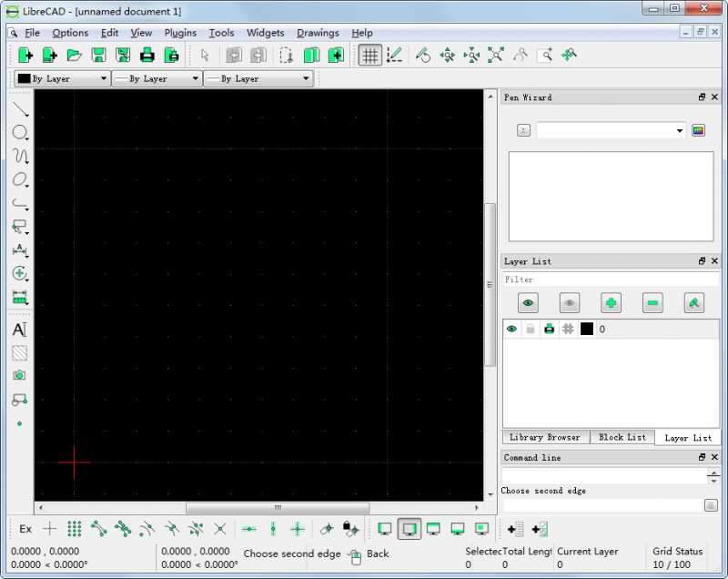The image size is (728, 579).
Task: Select the Hatch tool
Action: tap(20, 352)
